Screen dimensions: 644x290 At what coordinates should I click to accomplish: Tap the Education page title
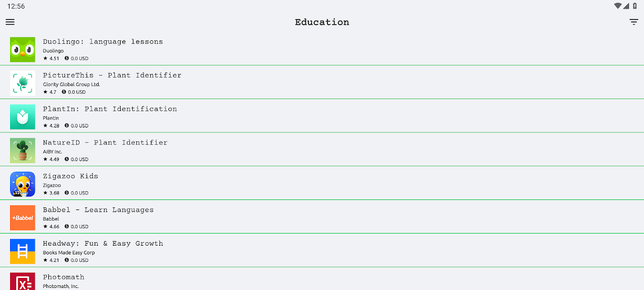[x=322, y=22]
